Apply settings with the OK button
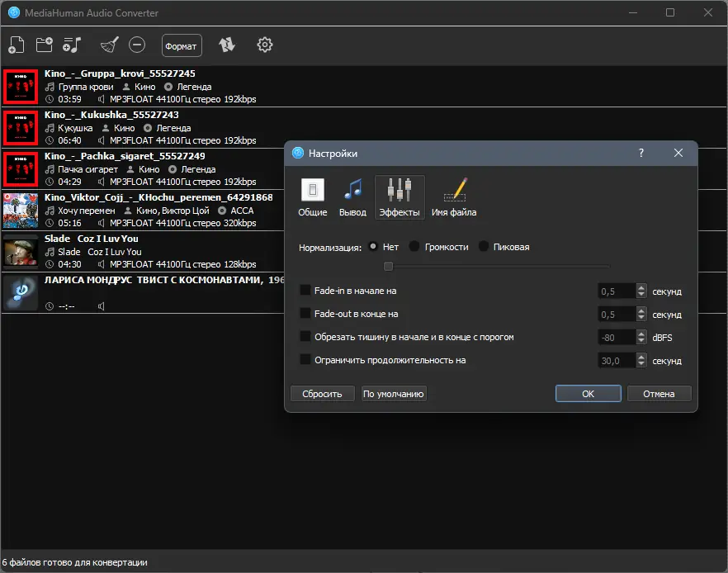728x573 pixels. point(588,393)
